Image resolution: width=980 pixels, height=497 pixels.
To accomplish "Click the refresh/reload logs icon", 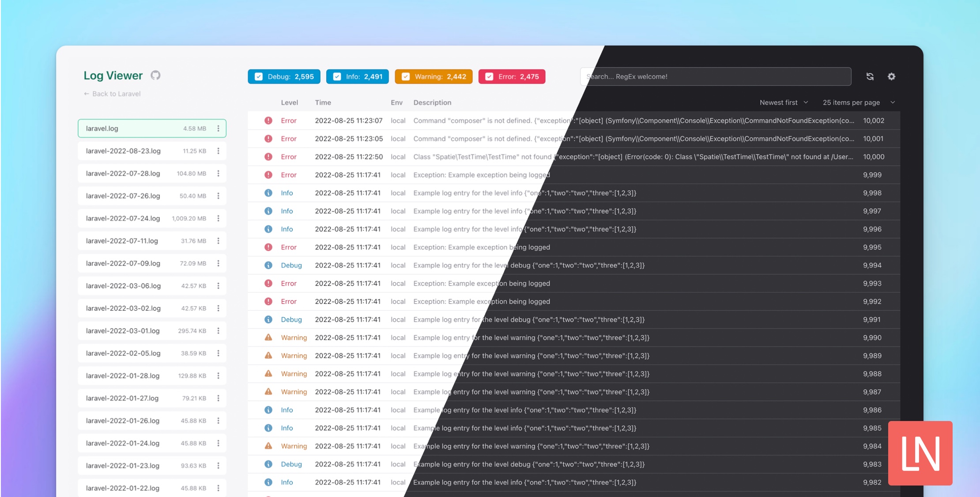I will point(871,77).
